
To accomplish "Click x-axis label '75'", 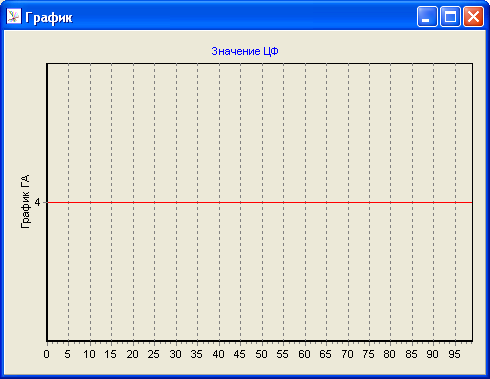I will point(369,354).
